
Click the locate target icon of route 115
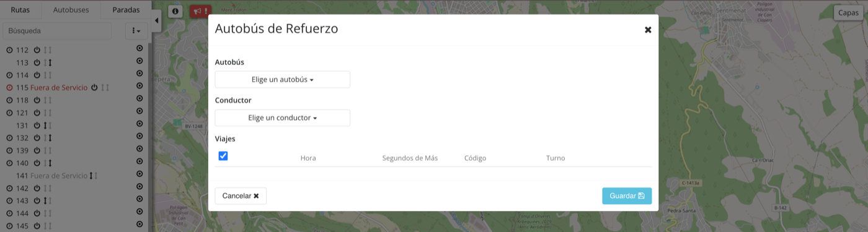pos(139,85)
